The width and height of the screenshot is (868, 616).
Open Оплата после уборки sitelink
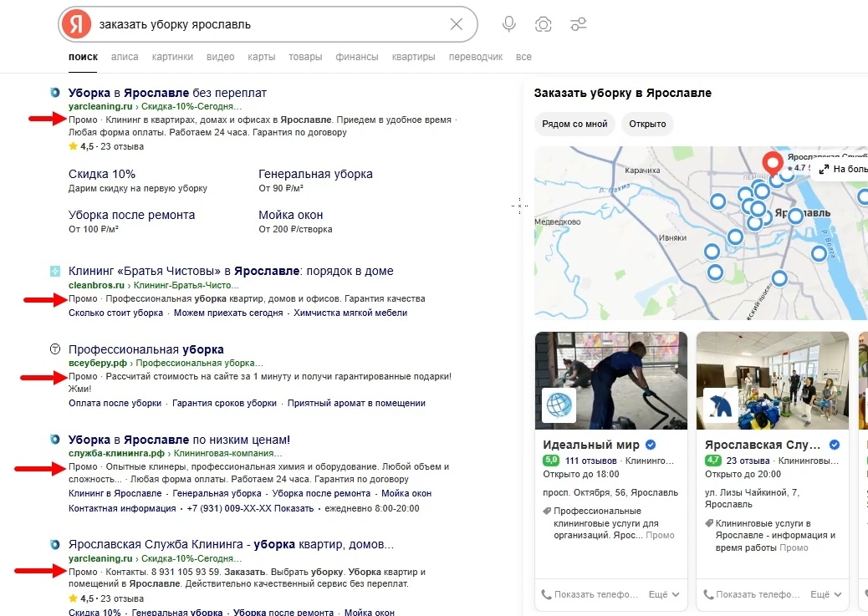tap(115, 403)
